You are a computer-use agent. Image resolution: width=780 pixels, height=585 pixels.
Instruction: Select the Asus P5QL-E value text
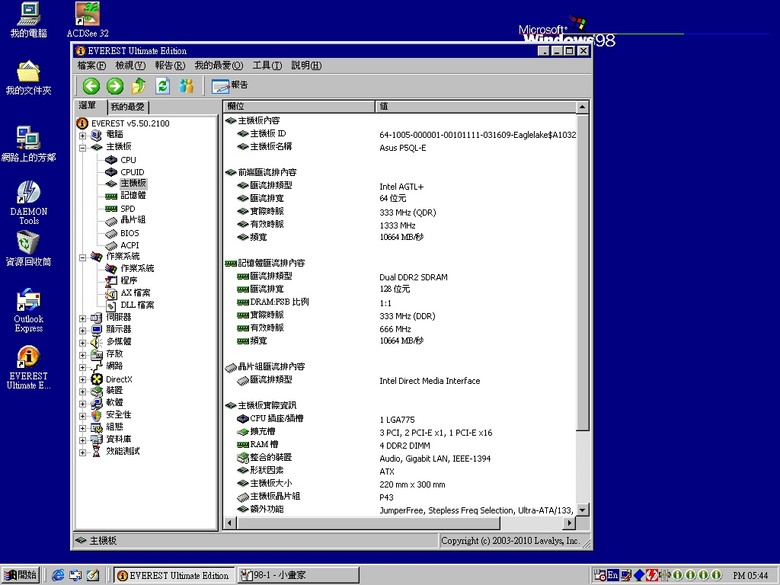pyautogui.click(x=402, y=148)
